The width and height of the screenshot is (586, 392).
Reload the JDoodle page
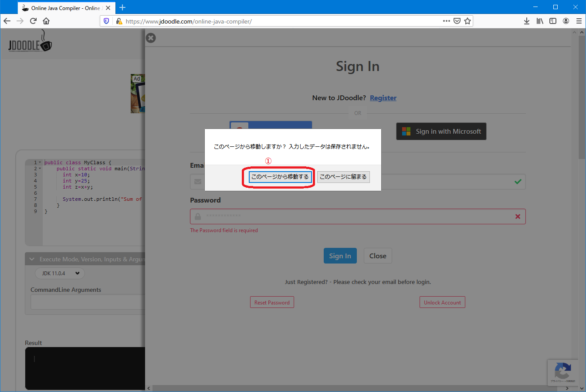pyautogui.click(x=33, y=21)
